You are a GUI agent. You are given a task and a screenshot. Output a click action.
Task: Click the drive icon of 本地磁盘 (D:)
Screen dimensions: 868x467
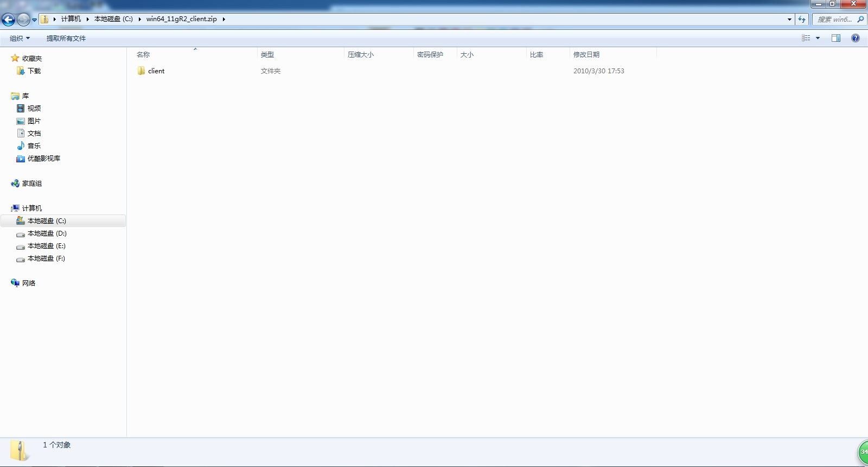[21, 233]
